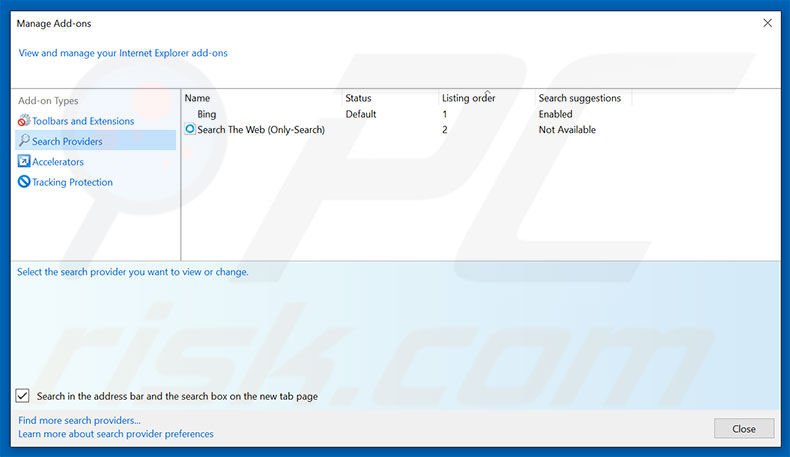
Task: Open Tracking Protection add-on type
Action: point(73,182)
